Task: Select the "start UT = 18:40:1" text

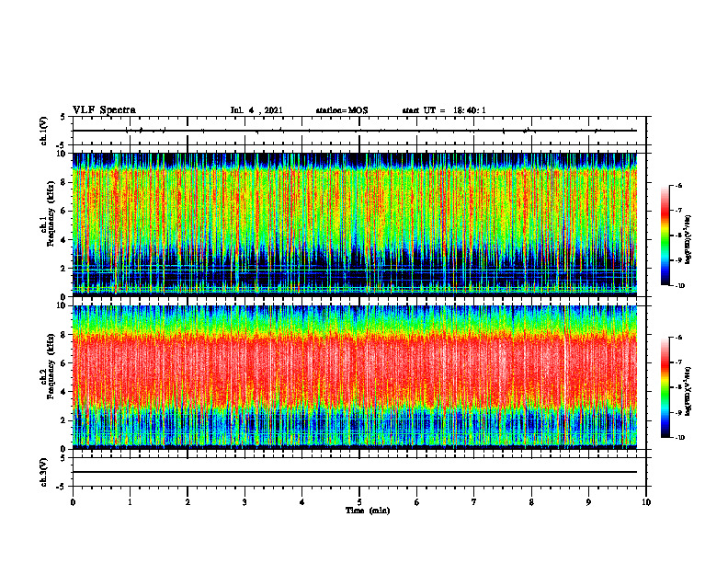Action: 444,110
